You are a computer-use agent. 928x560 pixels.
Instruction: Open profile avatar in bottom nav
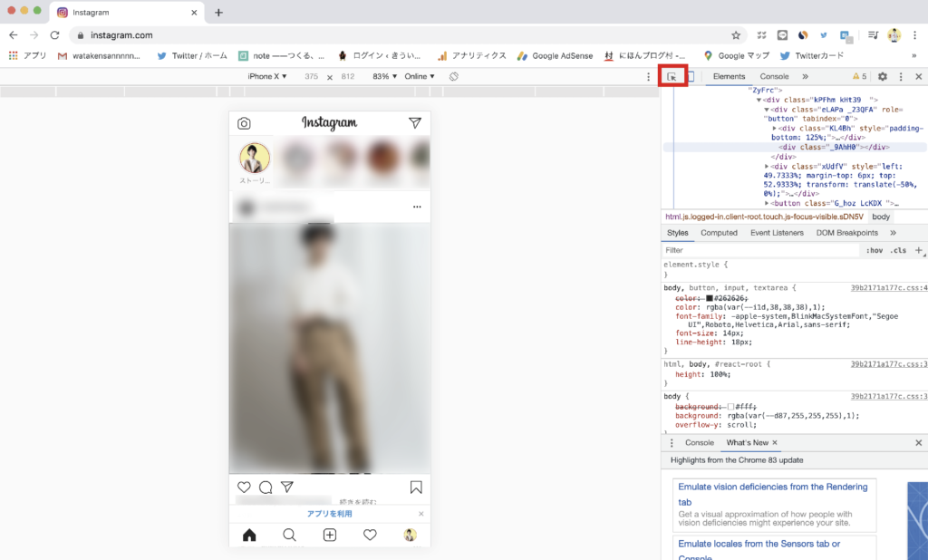point(411,536)
